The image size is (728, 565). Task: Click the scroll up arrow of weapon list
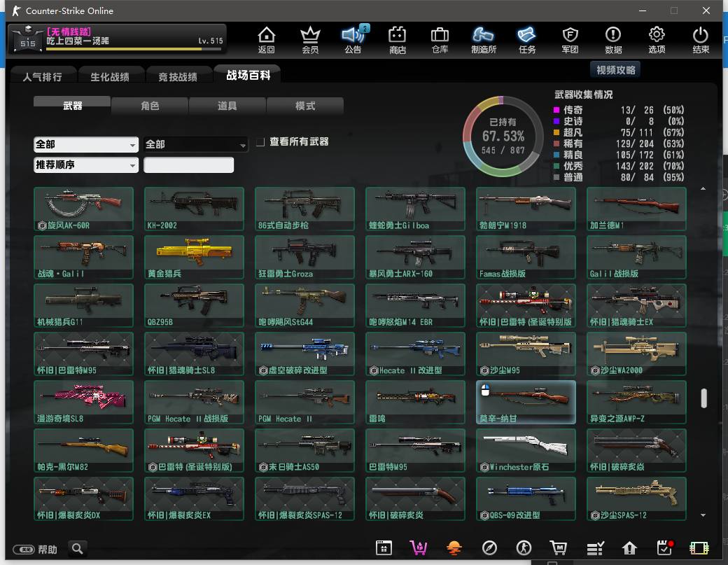tap(703, 188)
